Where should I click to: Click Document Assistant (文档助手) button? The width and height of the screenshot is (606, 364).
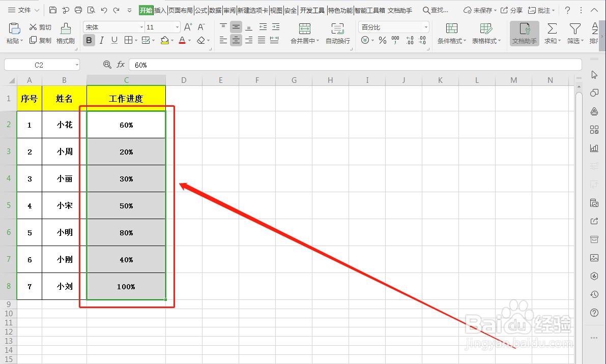coord(525,33)
